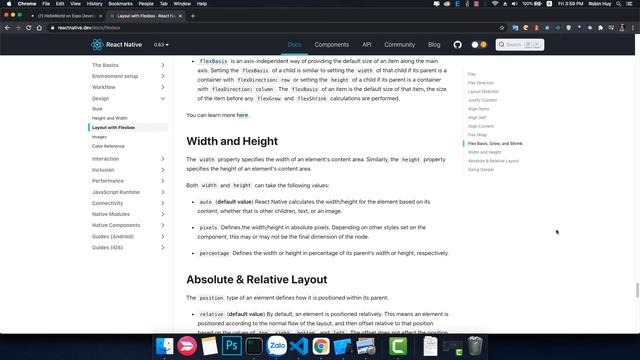Expand the Interaction sidebar section
The width and height of the screenshot is (640, 360).
(128, 159)
